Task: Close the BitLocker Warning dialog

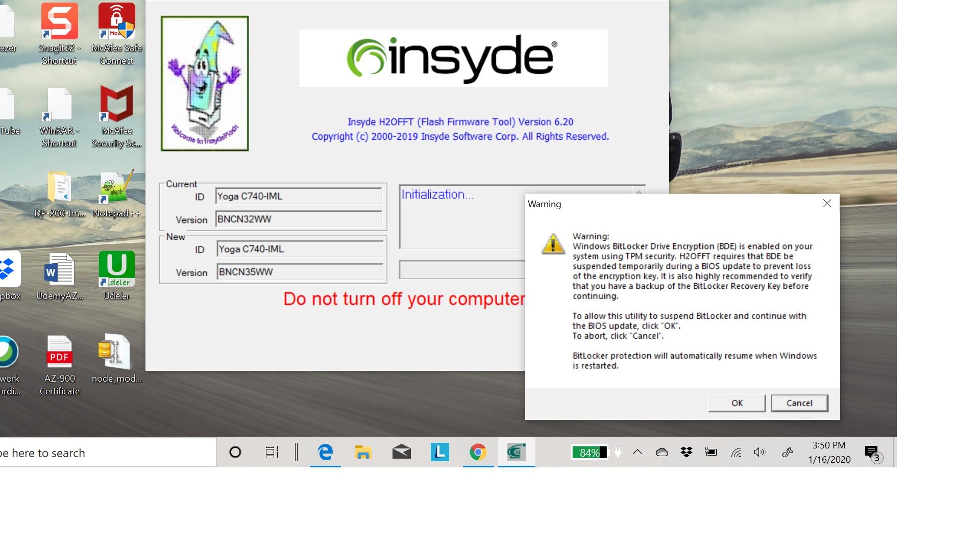Action: [826, 203]
